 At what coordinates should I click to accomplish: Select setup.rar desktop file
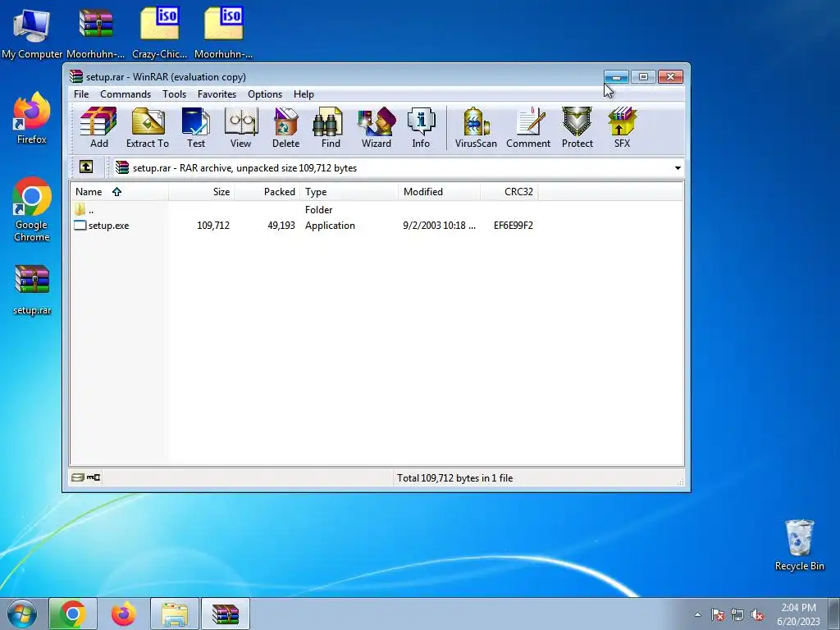pyautogui.click(x=32, y=290)
